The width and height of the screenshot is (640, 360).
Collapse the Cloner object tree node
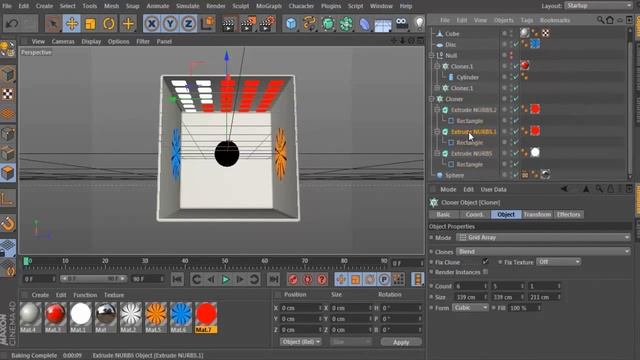(x=432, y=99)
